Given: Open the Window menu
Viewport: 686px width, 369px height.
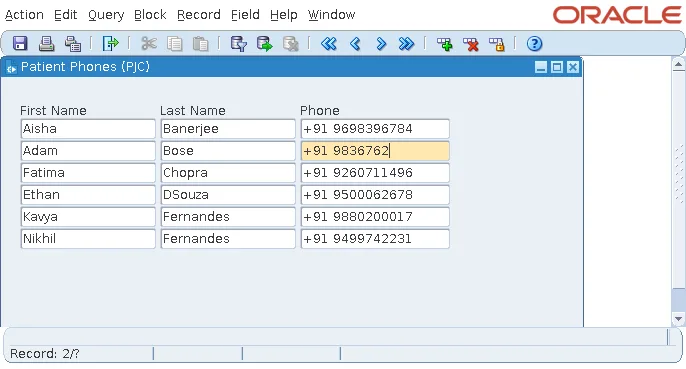Looking at the screenshot, I should click(x=331, y=15).
